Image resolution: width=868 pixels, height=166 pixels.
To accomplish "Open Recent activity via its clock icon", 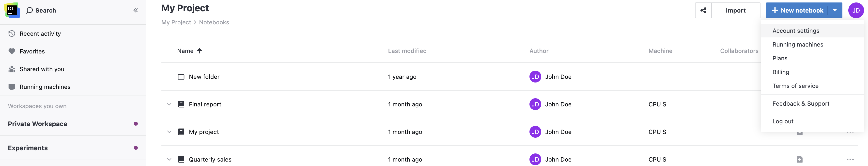I will (12, 33).
